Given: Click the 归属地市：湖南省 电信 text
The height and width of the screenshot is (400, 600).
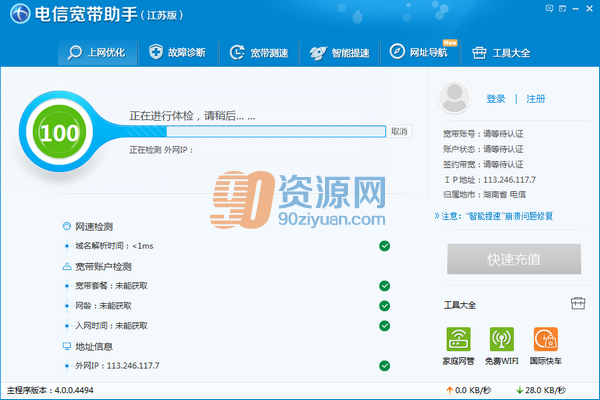Looking at the screenshot, I should point(484,195).
